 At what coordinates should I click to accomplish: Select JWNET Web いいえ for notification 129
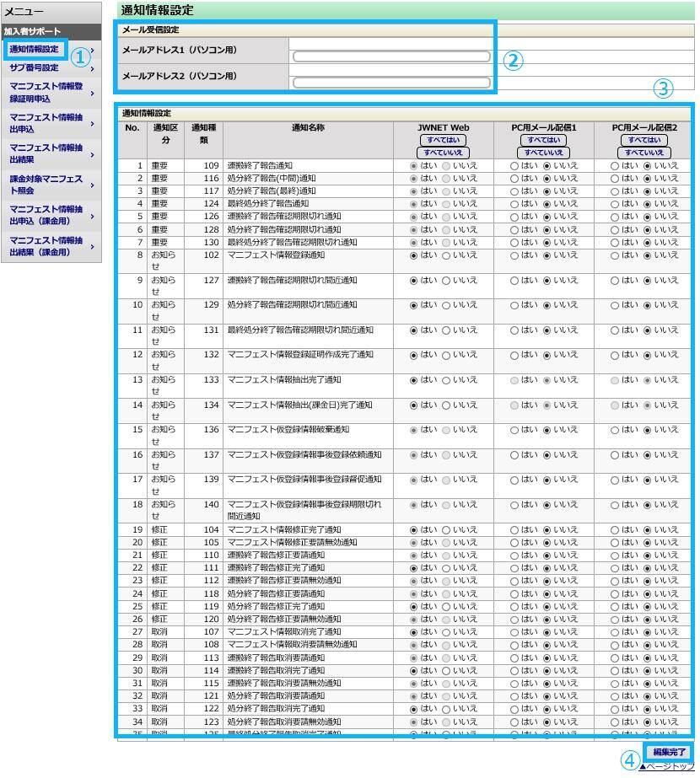(x=446, y=305)
